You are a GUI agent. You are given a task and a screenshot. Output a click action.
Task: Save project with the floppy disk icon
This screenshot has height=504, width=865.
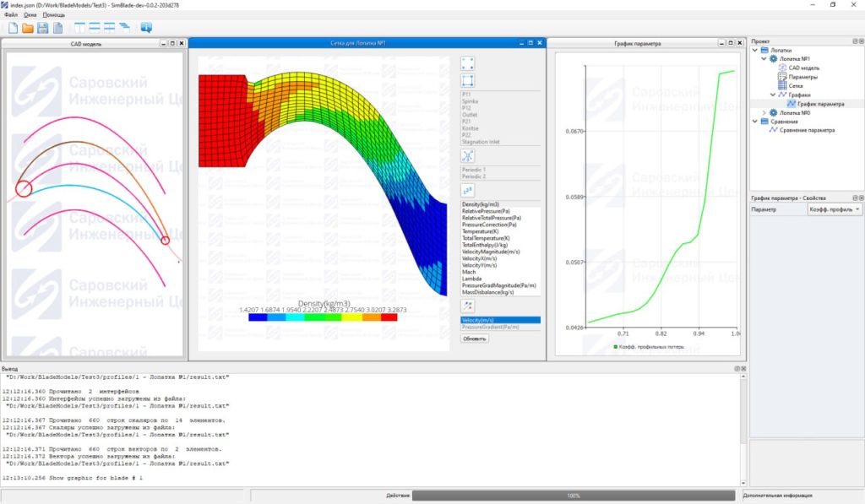pos(42,28)
